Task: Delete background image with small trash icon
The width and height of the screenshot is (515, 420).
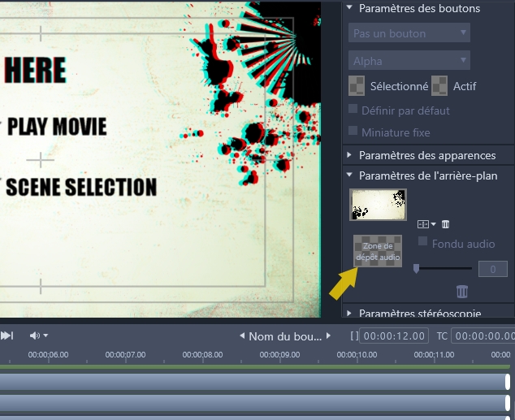Action: pyautogui.click(x=445, y=224)
